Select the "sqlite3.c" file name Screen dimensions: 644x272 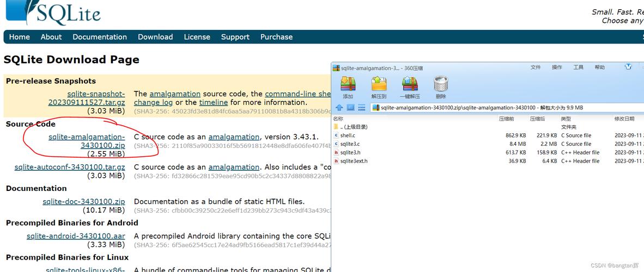pyautogui.click(x=350, y=144)
